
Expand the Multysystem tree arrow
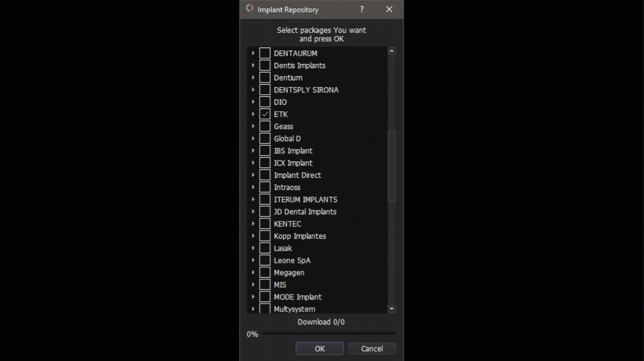253,309
